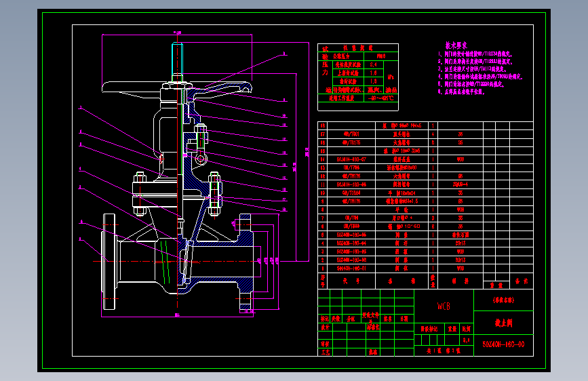Click the valve handwheel in the drawing
The width and height of the screenshot is (588, 381).
(177, 89)
